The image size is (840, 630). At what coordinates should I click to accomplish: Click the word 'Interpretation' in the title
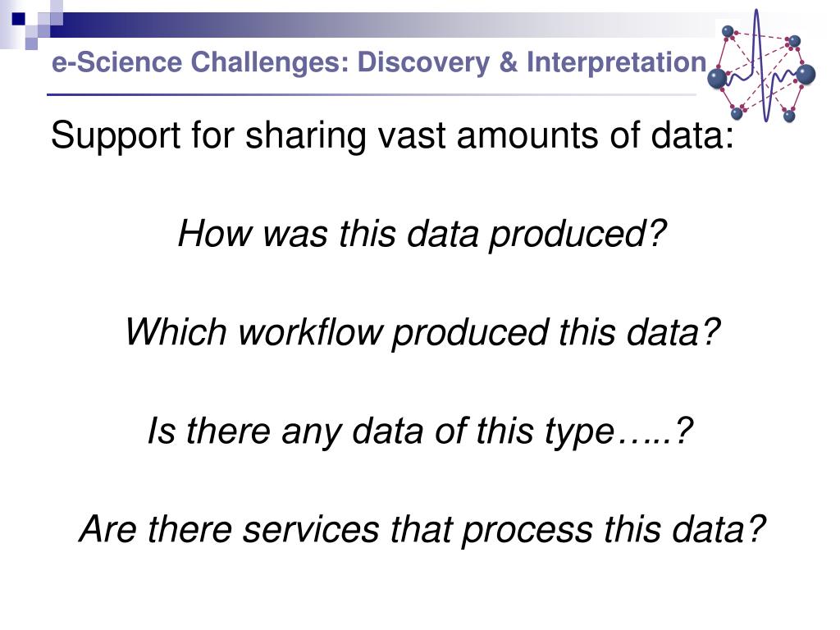617,62
